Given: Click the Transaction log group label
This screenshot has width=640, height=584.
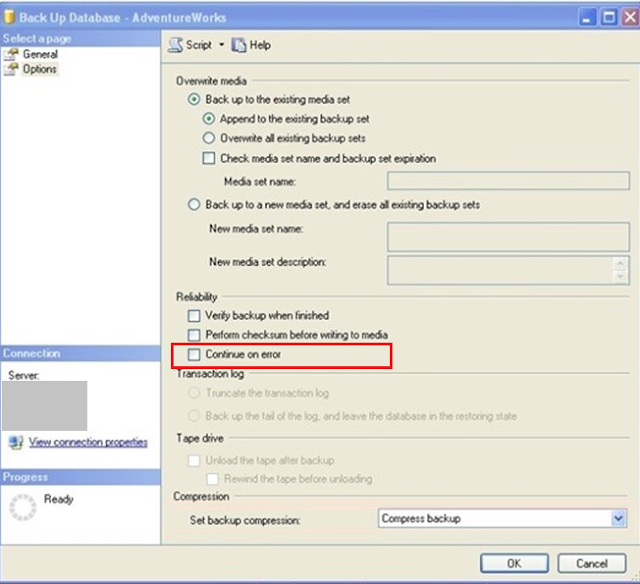Looking at the screenshot, I should tap(210, 374).
